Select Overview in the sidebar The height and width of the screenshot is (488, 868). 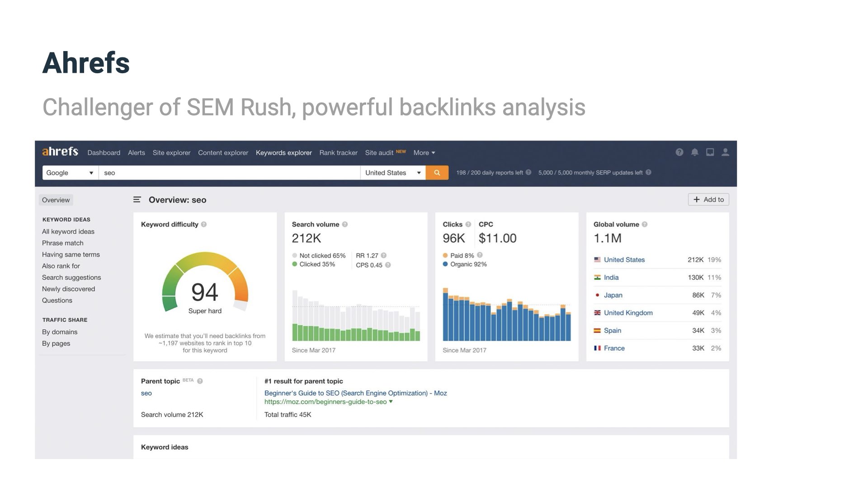point(56,200)
